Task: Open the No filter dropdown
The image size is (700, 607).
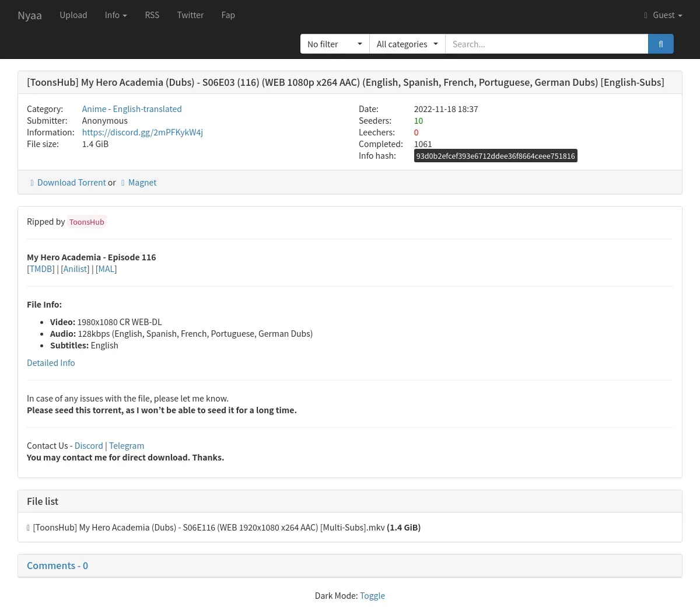Action: coord(334,44)
